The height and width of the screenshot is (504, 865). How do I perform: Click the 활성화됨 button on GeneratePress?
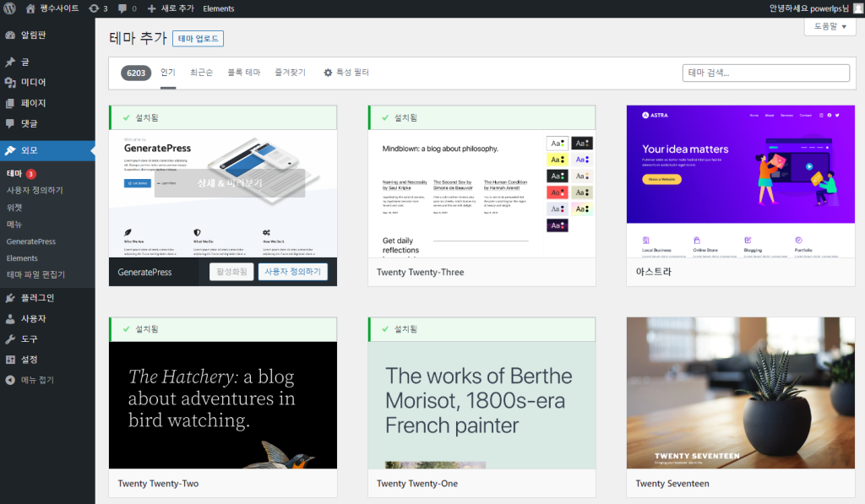(x=231, y=272)
